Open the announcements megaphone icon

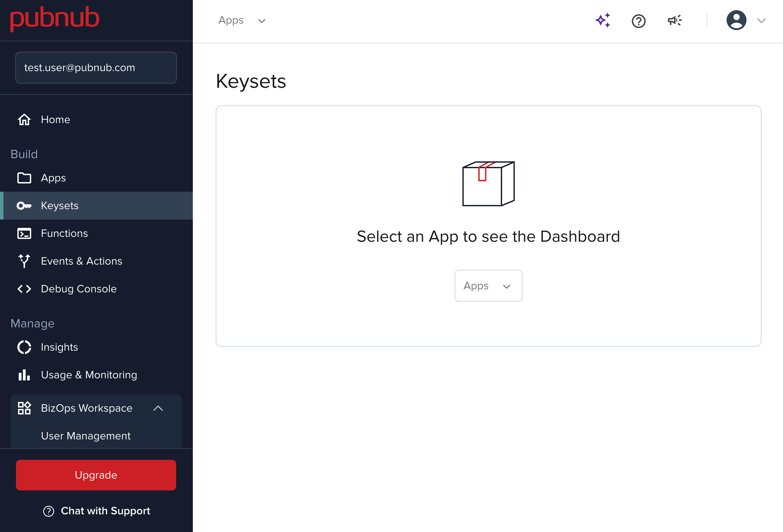click(675, 20)
